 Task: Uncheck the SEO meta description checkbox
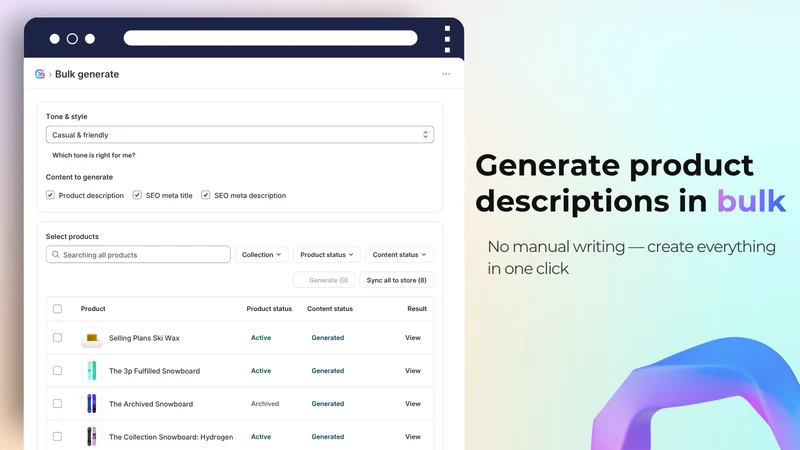point(206,195)
